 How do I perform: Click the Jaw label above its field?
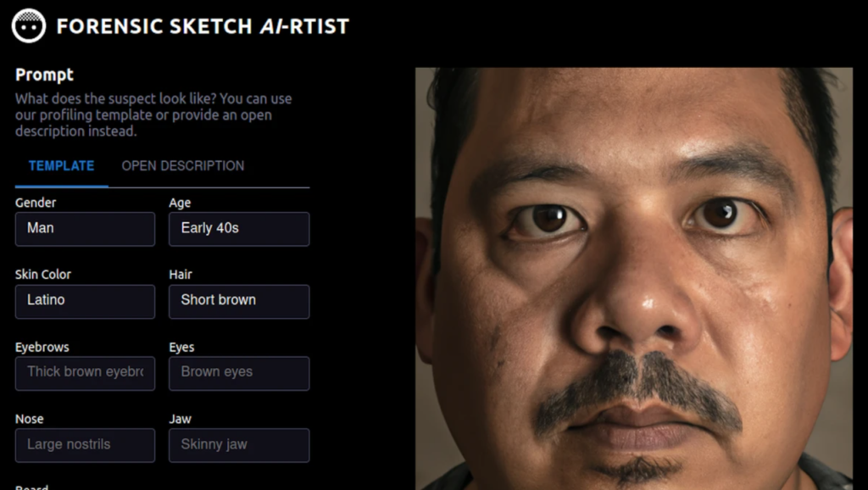pos(180,419)
